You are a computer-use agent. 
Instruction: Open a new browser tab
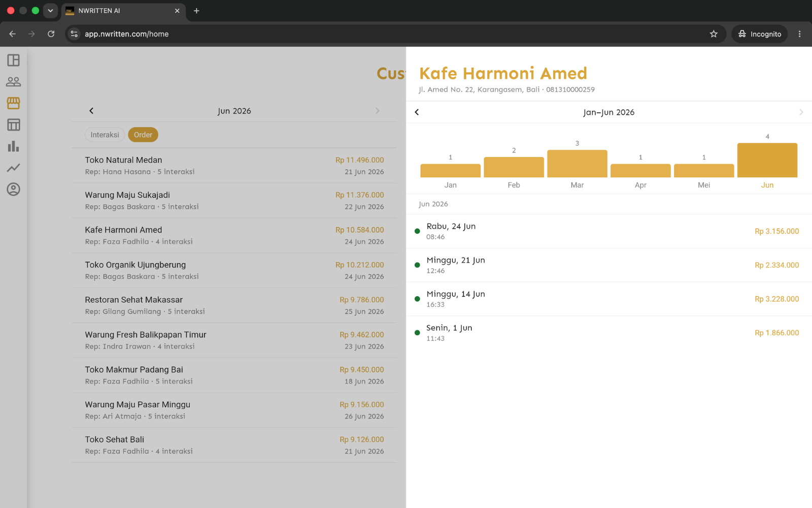[x=196, y=11]
